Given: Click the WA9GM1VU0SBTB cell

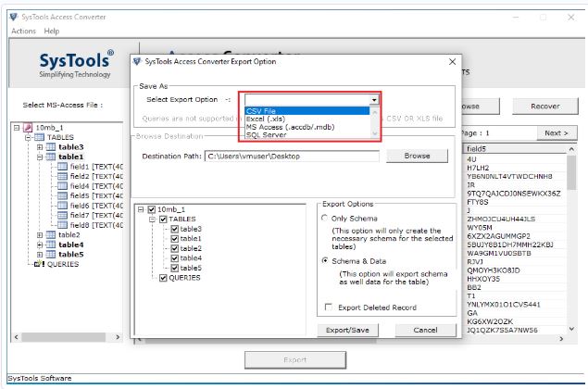Looking at the screenshot, I should pos(516,253).
